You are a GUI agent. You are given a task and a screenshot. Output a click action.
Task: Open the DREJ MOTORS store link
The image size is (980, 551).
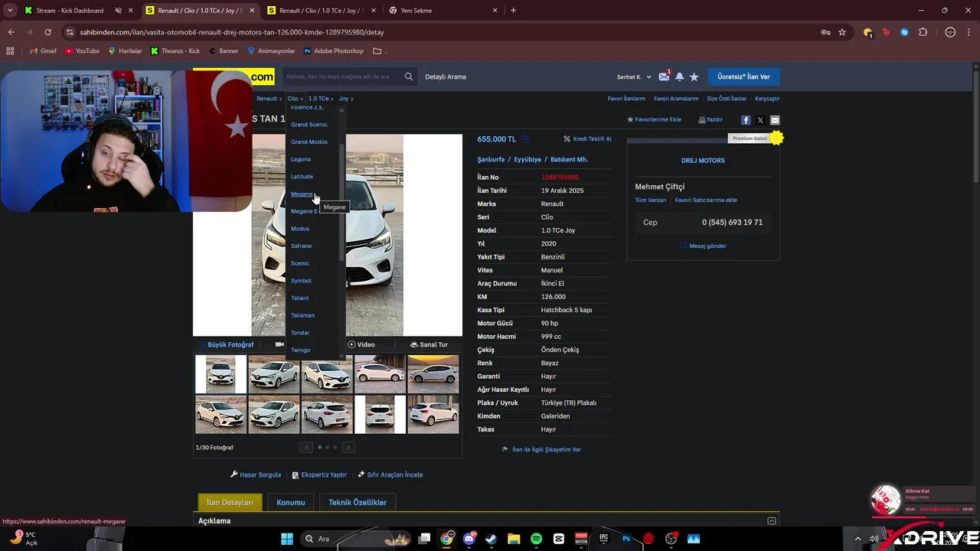click(703, 161)
